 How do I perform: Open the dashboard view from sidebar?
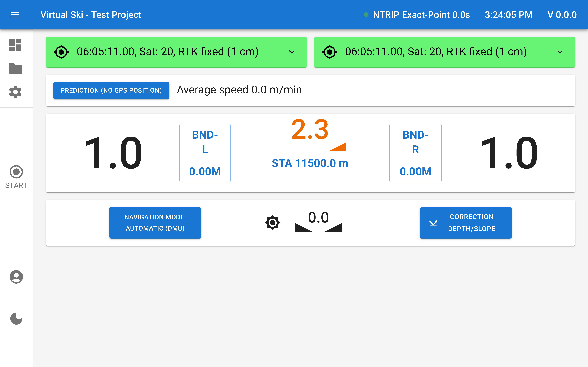click(15, 45)
